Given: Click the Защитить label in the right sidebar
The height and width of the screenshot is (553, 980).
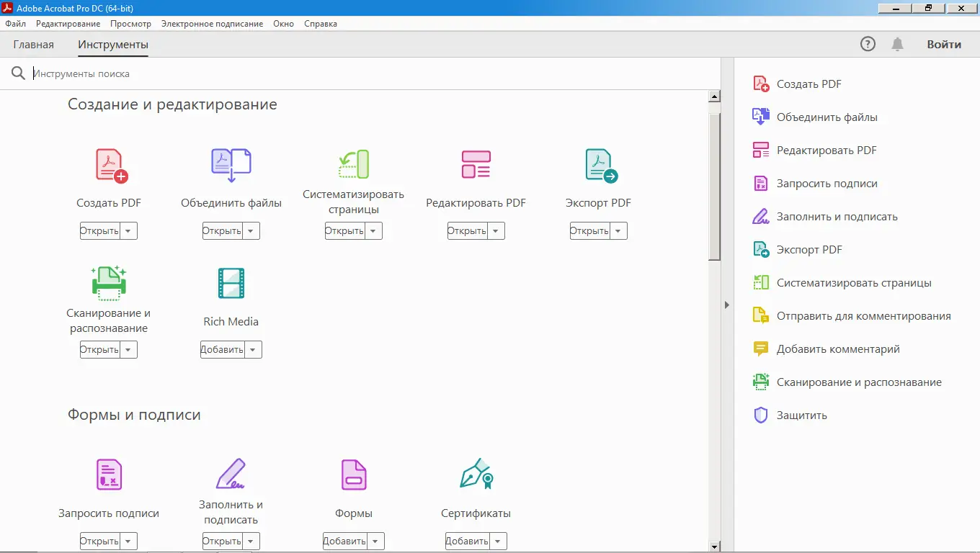Looking at the screenshot, I should coord(802,415).
